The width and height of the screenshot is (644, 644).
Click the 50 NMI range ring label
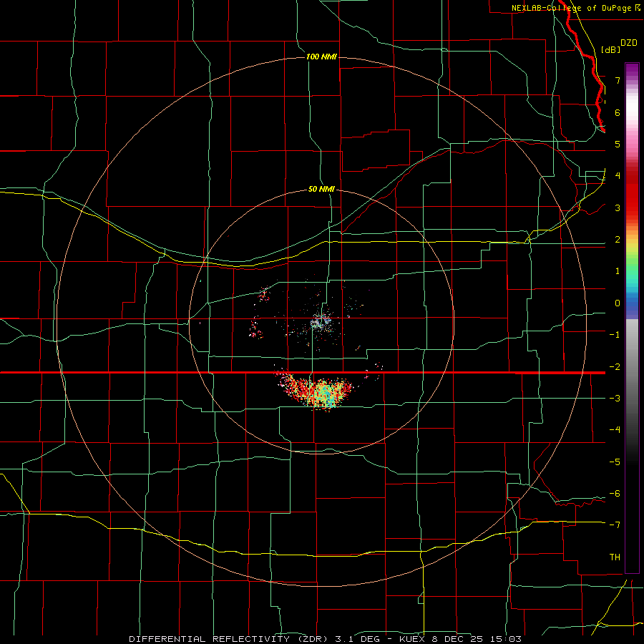tap(321, 189)
